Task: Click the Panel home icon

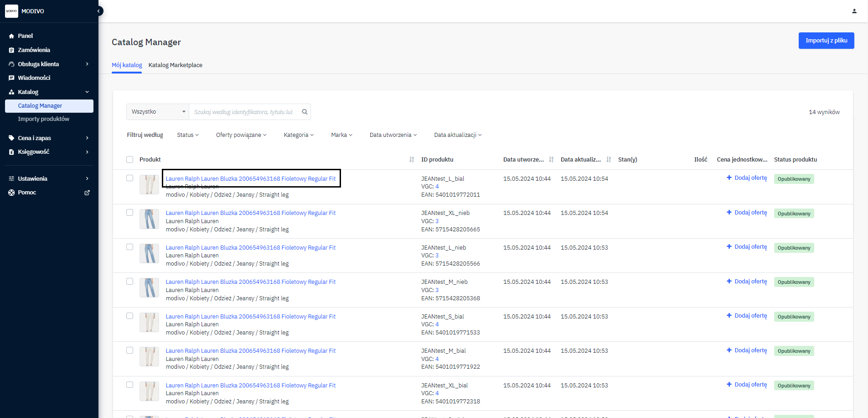Action: 11,36
